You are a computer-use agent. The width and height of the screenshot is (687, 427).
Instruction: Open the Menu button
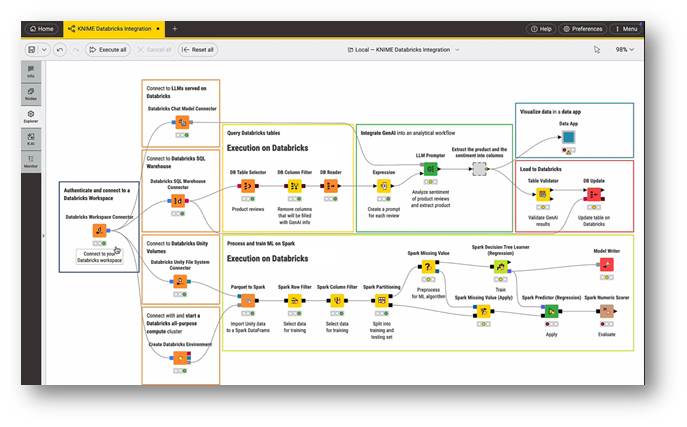[626, 29]
